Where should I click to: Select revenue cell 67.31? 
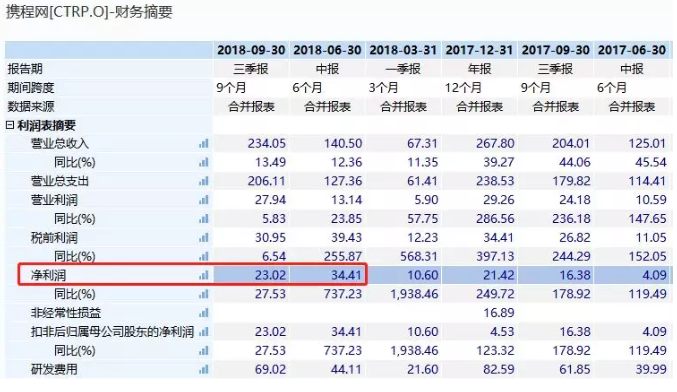(x=422, y=143)
